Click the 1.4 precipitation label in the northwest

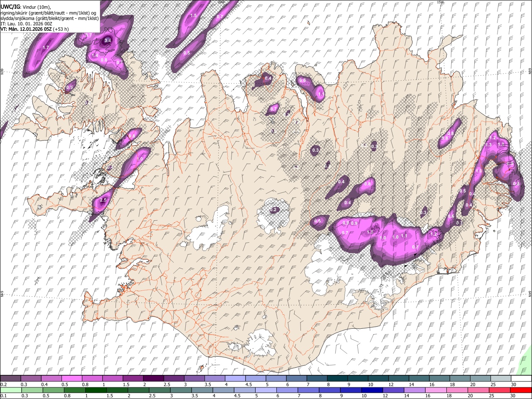[x=95, y=55]
